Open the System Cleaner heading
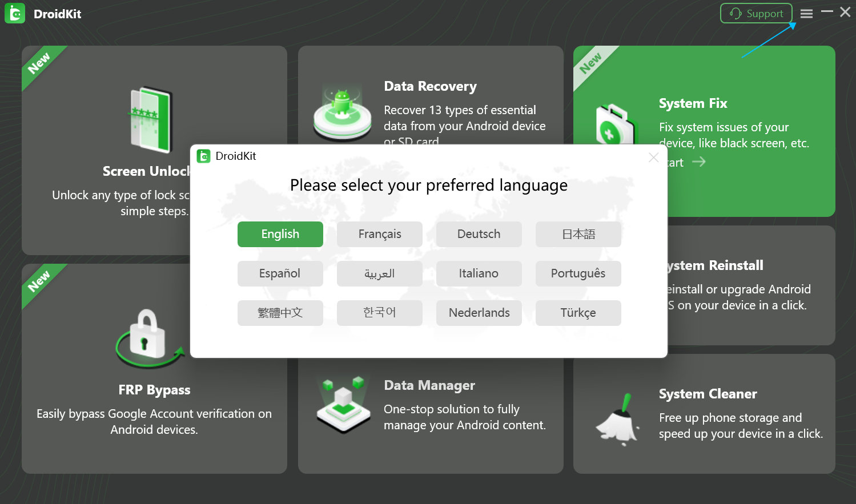This screenshot has height=504, width=856. [708, 394]
